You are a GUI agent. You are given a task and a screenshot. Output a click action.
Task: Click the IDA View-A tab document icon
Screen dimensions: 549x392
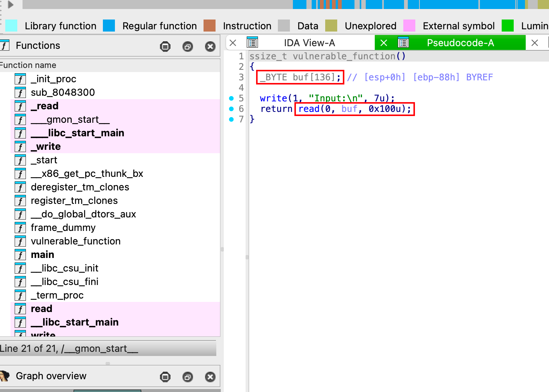252,43
